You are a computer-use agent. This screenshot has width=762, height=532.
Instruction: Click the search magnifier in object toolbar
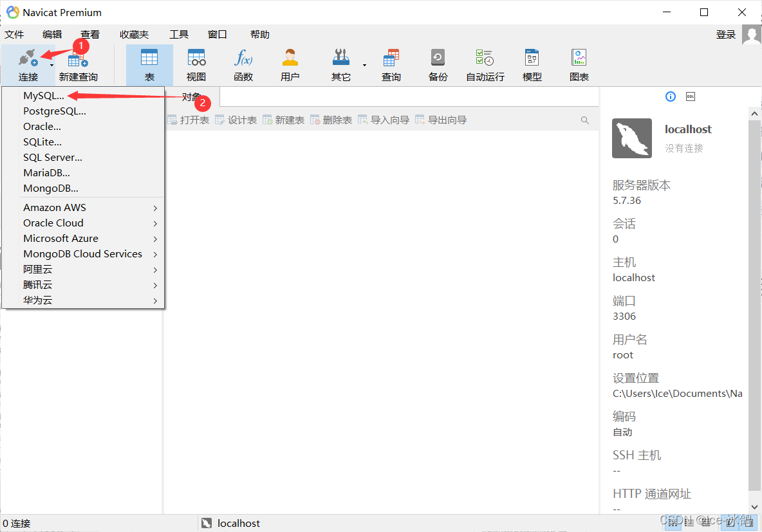click(x=584, y=120)
